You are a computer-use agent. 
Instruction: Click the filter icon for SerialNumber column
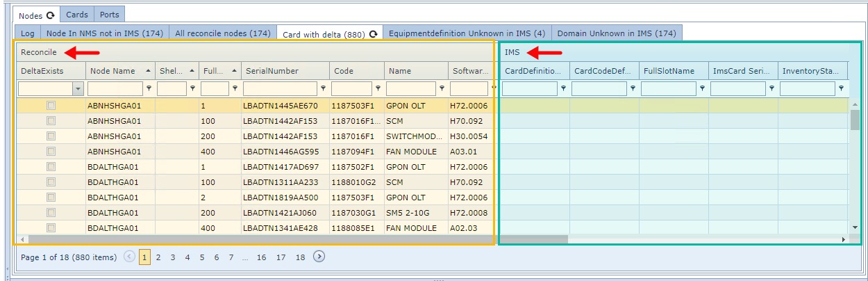[323, 88]
